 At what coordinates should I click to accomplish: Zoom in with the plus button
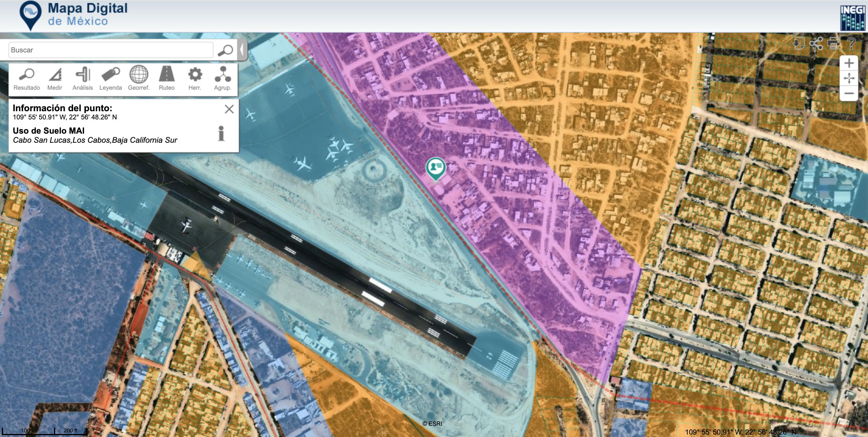coord(849,63)
